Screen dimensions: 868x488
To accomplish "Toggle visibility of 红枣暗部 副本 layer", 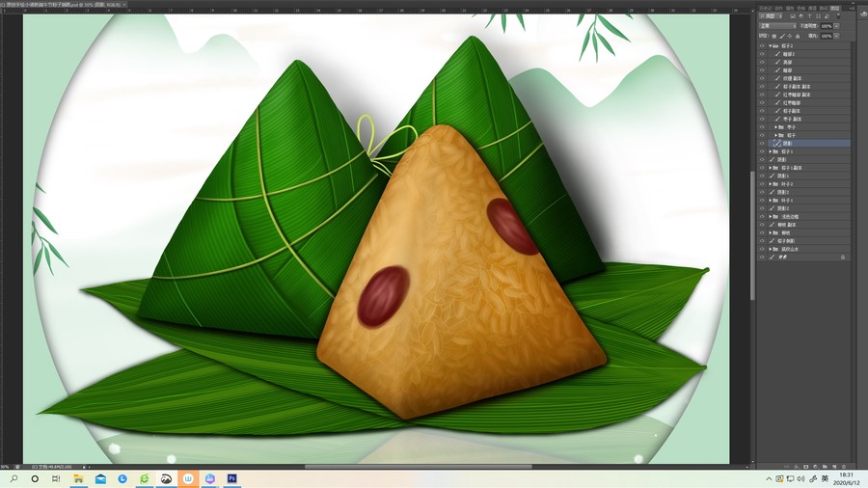I will tap(762, 95).
